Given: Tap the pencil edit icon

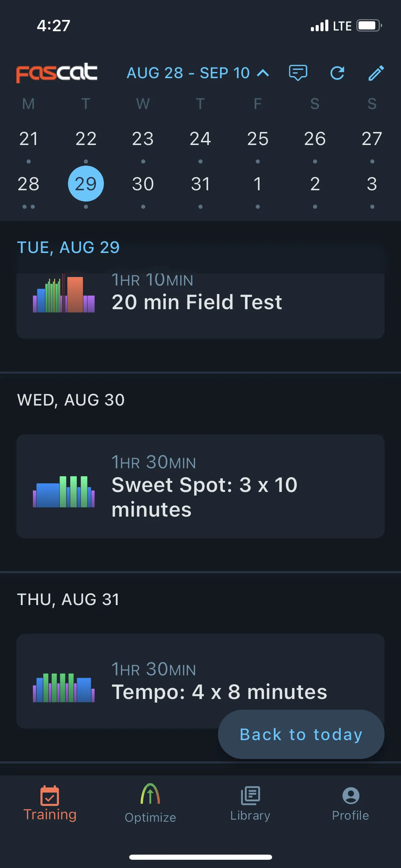Looking at the screenshot, I should coord(376,73).
